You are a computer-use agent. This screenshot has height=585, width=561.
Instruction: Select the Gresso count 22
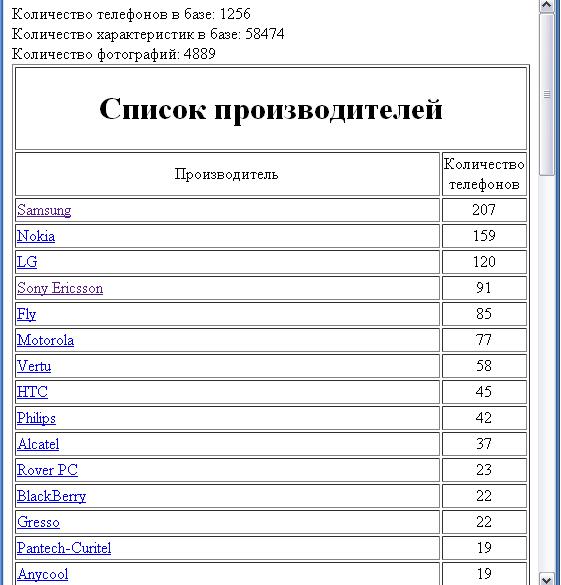(x=484, y=522)
